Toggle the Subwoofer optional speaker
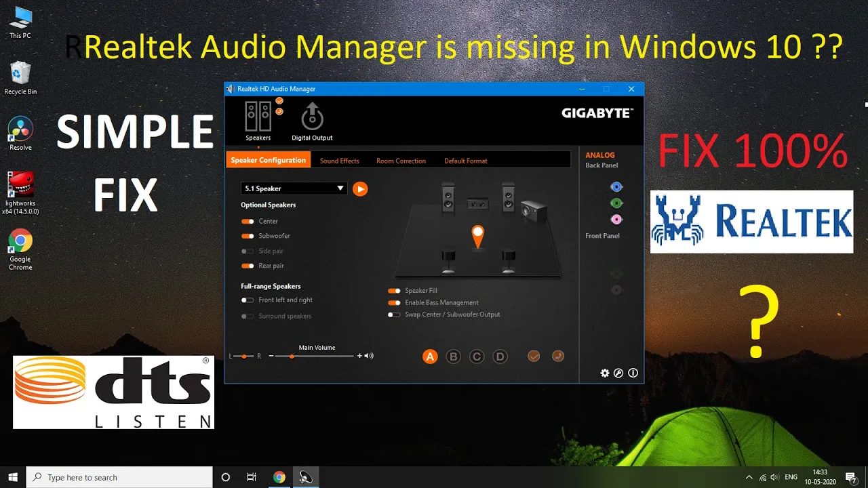The width and height of the screenshot is (868, 488). point(248,237)
